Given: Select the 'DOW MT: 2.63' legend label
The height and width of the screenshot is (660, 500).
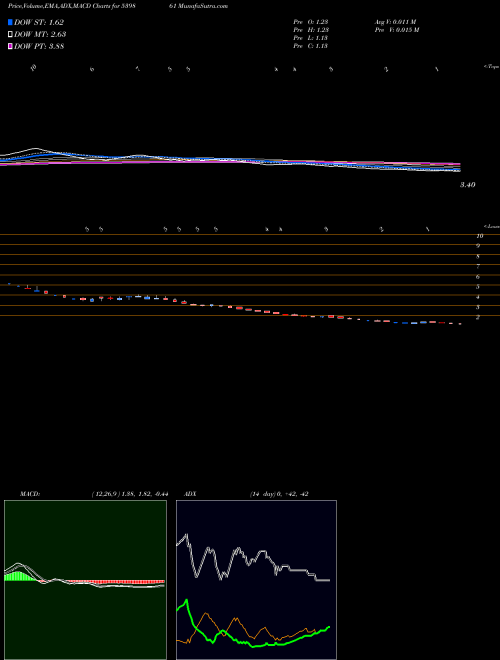Looking at the screenshot, I should 40,35.
